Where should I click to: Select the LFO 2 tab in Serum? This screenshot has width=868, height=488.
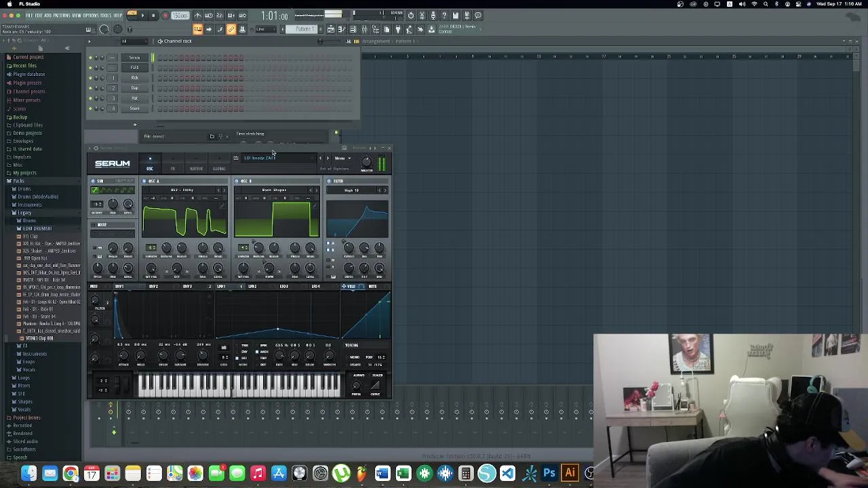(252, 287)
